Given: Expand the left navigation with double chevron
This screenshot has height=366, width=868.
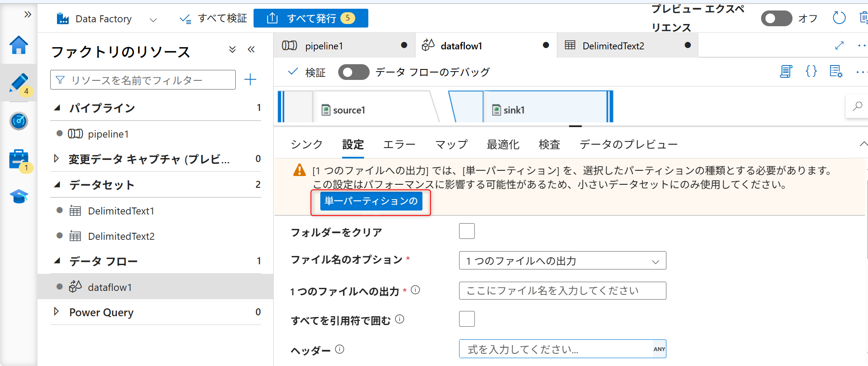Looking at the screenshot, I should pos(28,14).
